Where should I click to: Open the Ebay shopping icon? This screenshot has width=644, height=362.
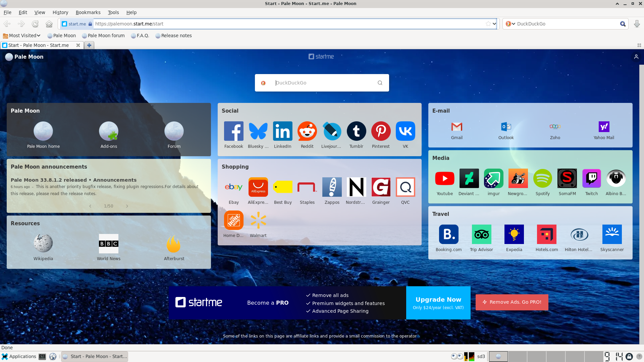point(233,187)
